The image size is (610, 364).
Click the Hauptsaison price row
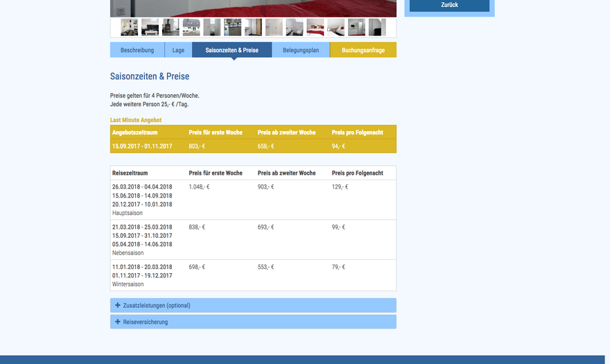[253, 200]
